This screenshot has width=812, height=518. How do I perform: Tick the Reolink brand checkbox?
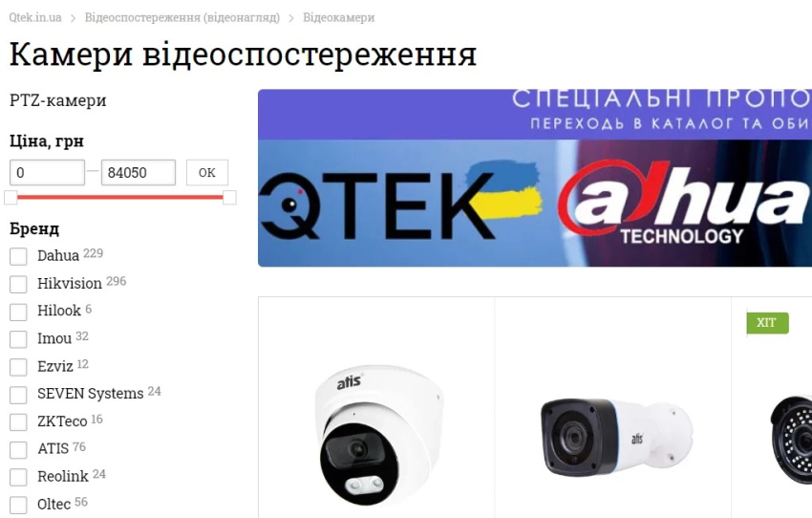tap(18, 477)
